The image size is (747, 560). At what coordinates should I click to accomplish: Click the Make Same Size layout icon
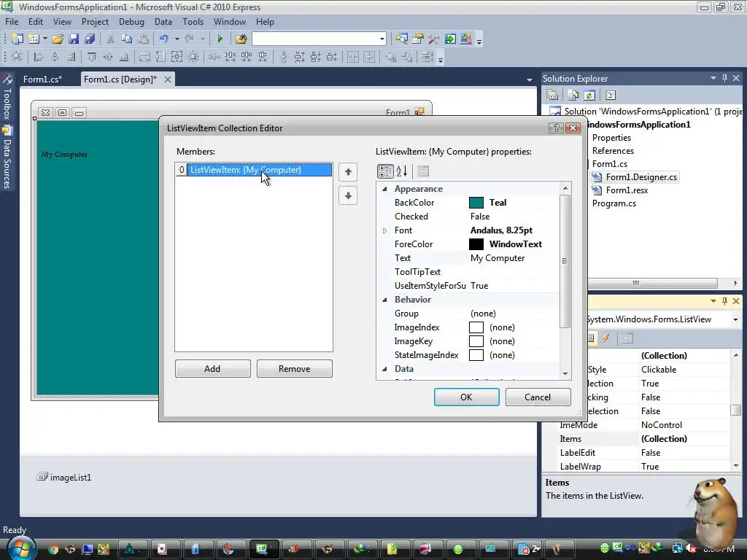tap(177, 57)
